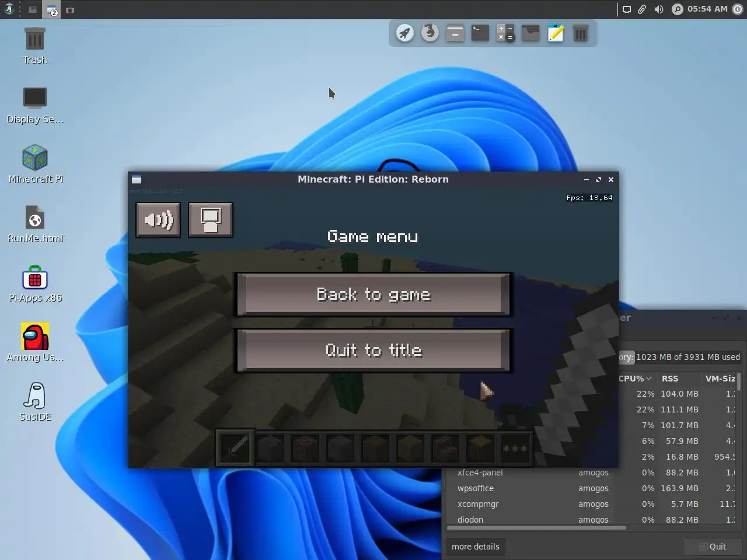The width and height of the screenshot is (747, 560).
Task: Click the minimize-window style icon in dock
Action: (455, 33)
